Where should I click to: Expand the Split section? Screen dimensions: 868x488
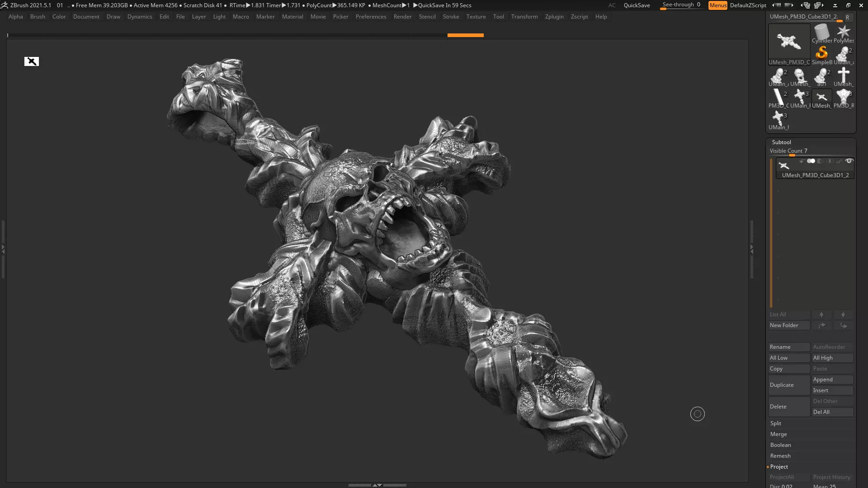776,423
